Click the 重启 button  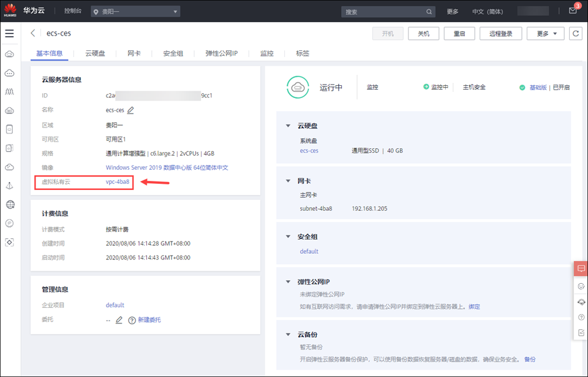[x=459, y=34]
